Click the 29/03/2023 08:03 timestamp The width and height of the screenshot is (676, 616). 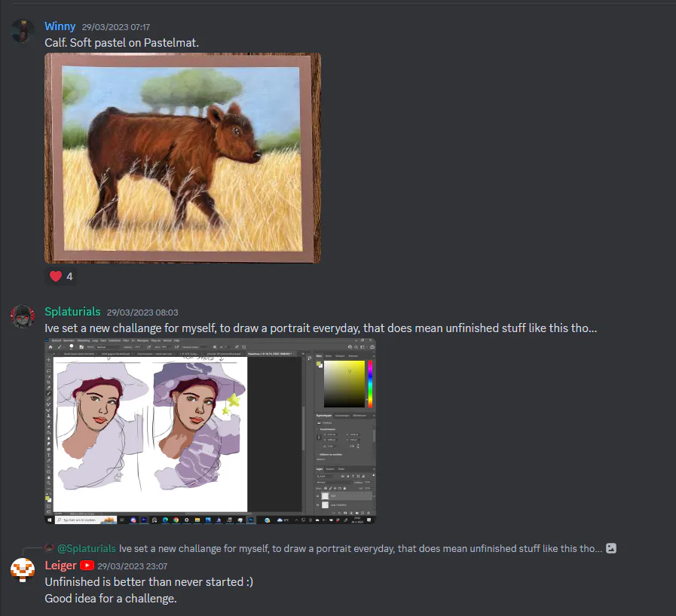click(142, 313)
